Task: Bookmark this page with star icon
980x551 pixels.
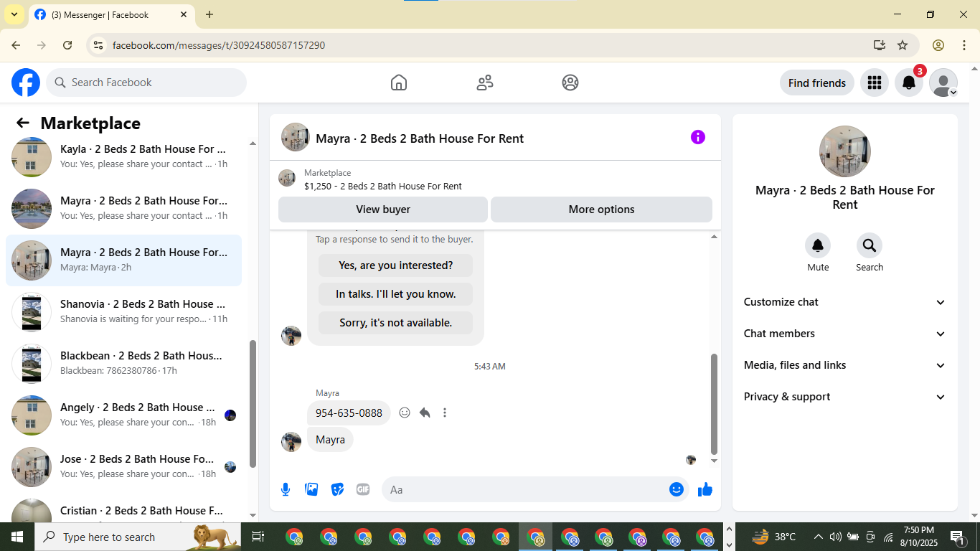Action: 903,45
